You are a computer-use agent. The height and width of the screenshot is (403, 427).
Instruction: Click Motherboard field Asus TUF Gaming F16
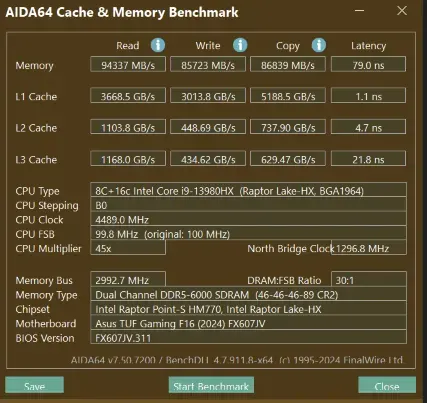pos(248,323)
